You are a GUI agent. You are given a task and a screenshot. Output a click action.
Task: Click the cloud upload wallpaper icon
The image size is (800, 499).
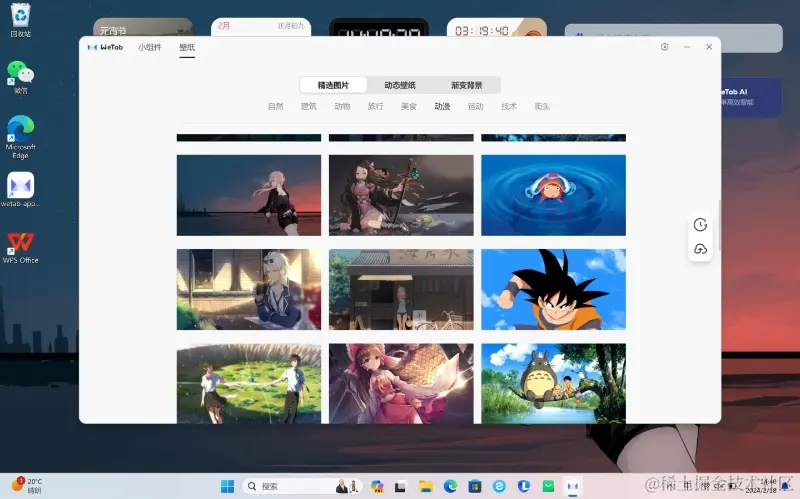pyautogui.click(x=700, y=249)
